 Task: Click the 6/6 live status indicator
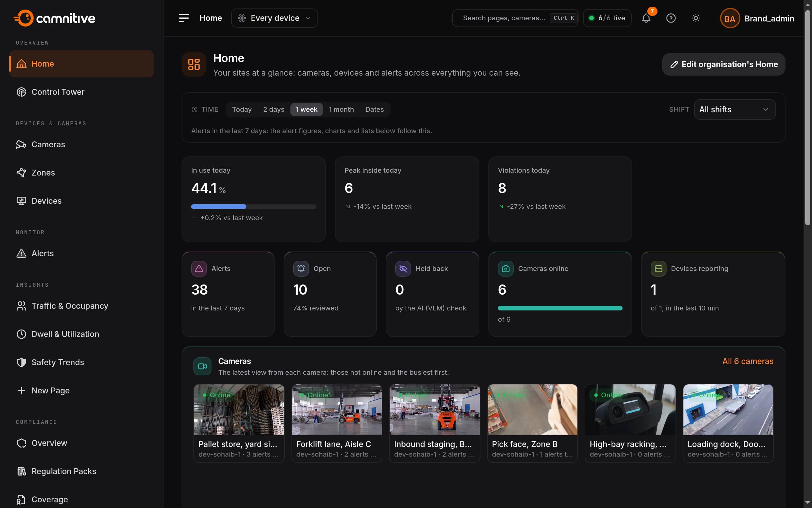click(x=607, y=18)
